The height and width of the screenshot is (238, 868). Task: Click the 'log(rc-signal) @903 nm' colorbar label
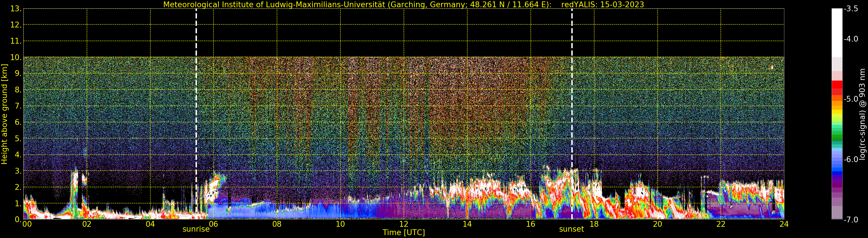pos(862,114)
